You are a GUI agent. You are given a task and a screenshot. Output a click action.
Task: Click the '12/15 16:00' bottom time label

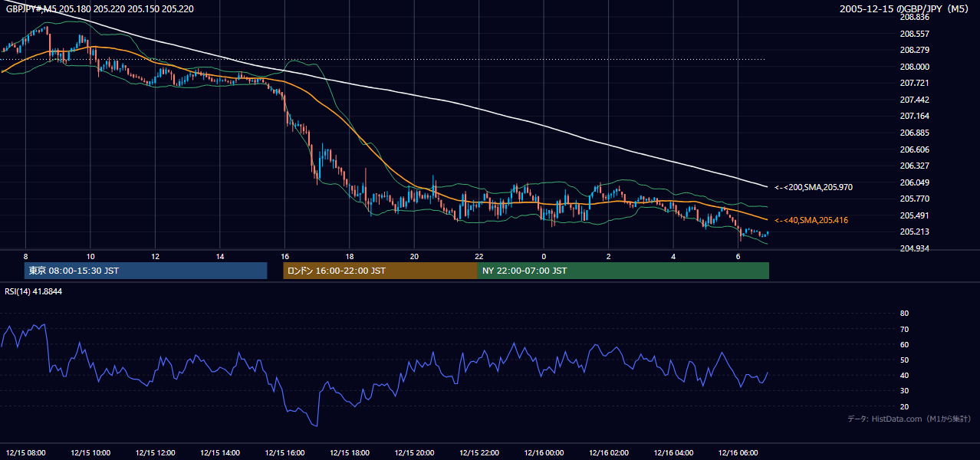coord(284,452)
